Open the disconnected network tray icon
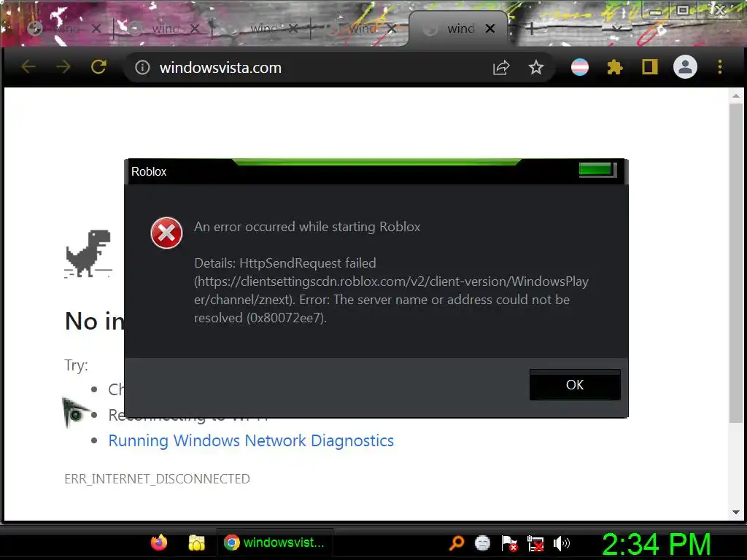The width and height of the screenshot is (747, 560). [535, 543]
